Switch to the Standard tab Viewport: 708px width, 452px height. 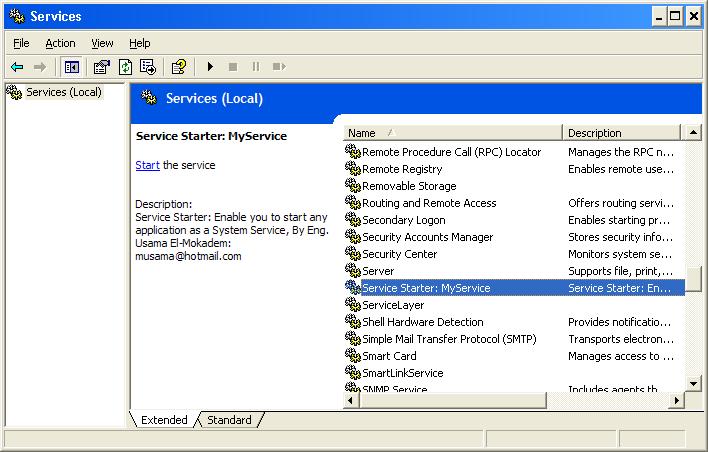pos(229,420)
